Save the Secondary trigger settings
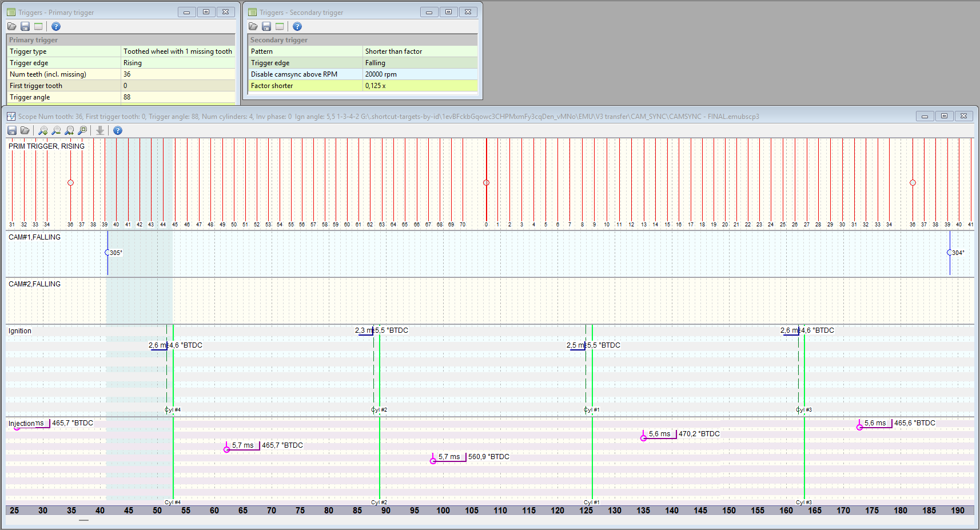The image size is (980, 530). [266, 26]
